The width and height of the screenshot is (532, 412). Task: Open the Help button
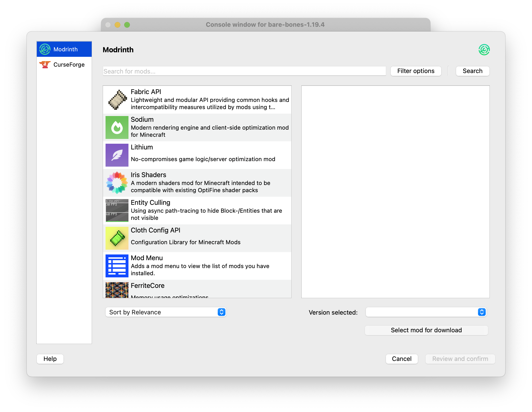coord(50,359)
